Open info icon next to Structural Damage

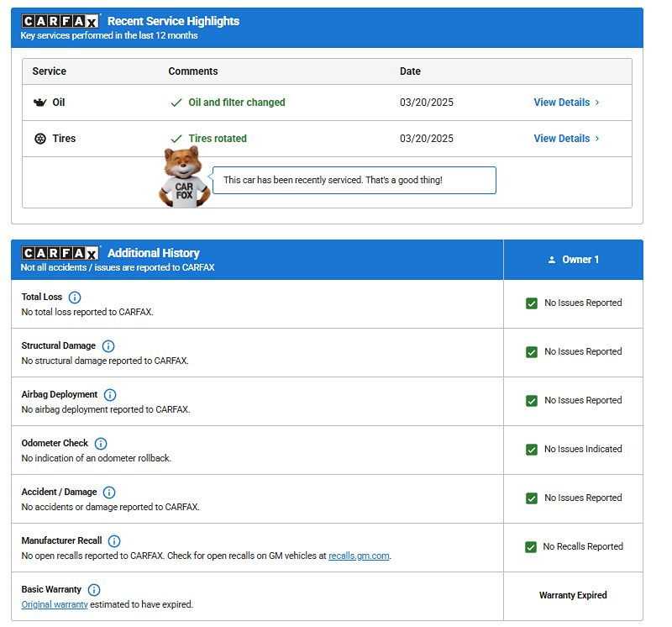click(108, 346)
